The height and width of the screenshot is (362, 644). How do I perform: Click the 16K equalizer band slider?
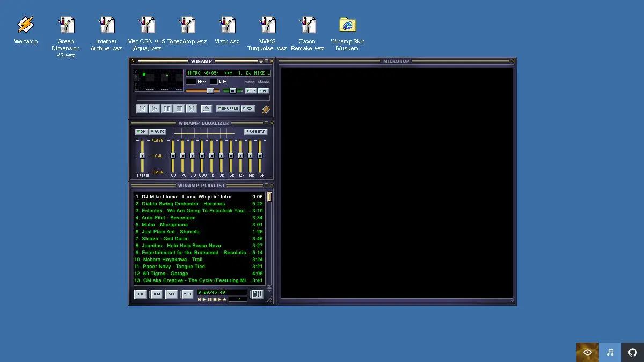coord(260,156)
